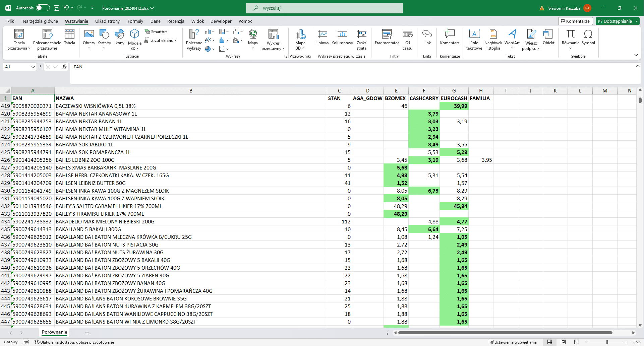644x346 pixels.
Task: Switch to Narzędzia główne tab
Action: [40, 21]
